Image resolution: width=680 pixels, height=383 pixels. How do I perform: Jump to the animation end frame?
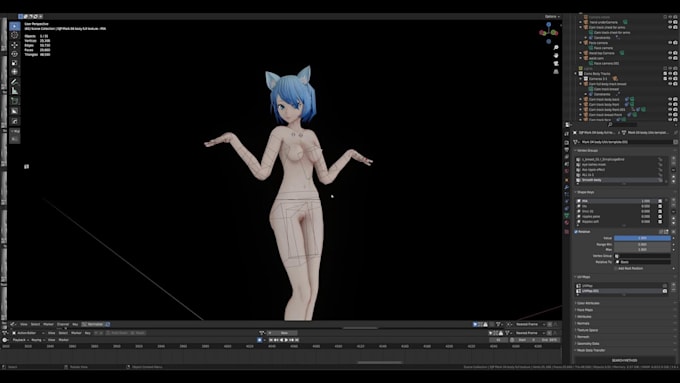[297, 340]
